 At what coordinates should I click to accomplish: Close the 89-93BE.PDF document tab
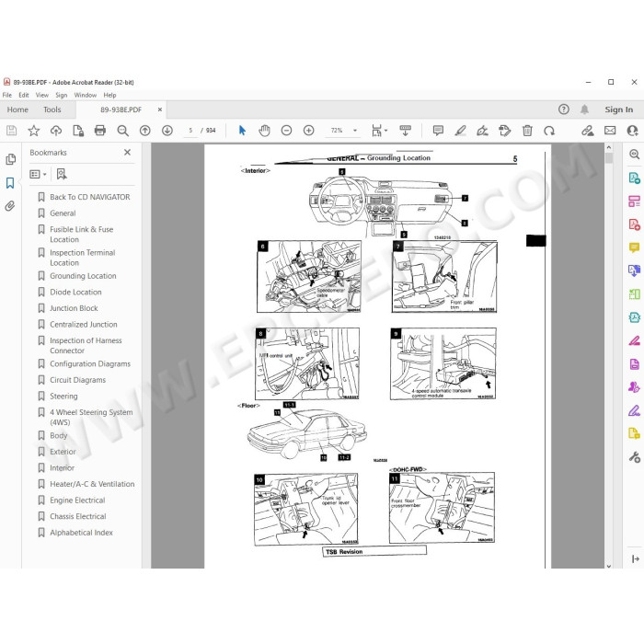160,109
